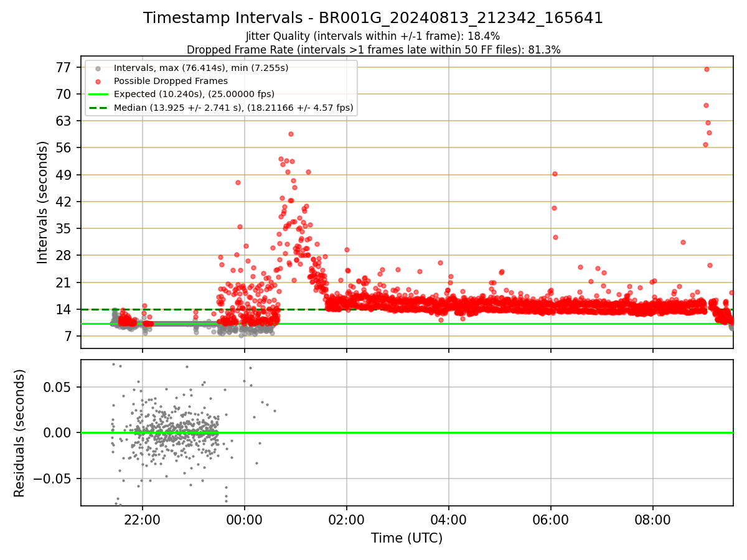Click the highest red data point near 77 seconds
This screenshot has height=560, width=747.
pos(707,69)
